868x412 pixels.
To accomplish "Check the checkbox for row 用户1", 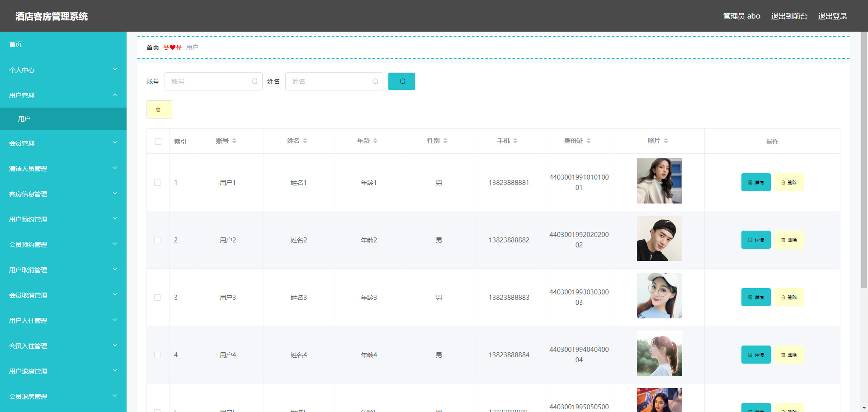I will 157,183.
